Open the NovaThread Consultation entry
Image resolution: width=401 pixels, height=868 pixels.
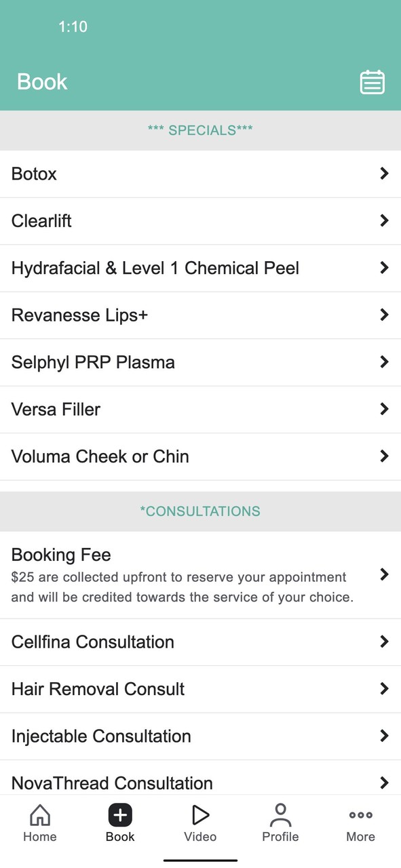pos(200,783)
